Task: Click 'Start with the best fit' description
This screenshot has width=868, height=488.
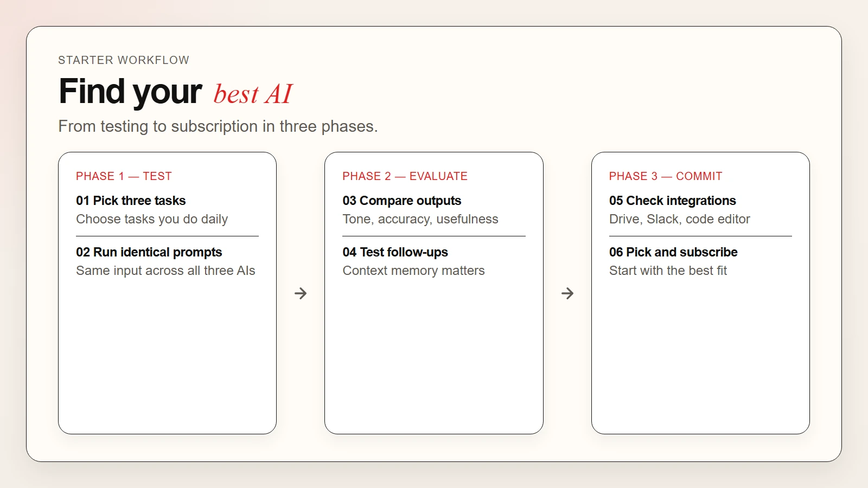Action: point(668,271)
